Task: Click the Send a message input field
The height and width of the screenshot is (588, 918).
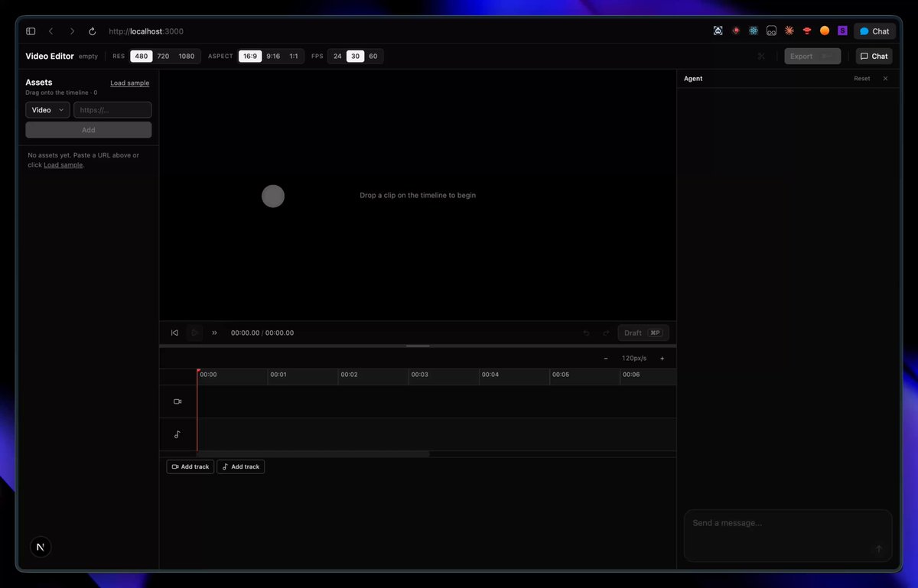Action: [x=788, y=535]
